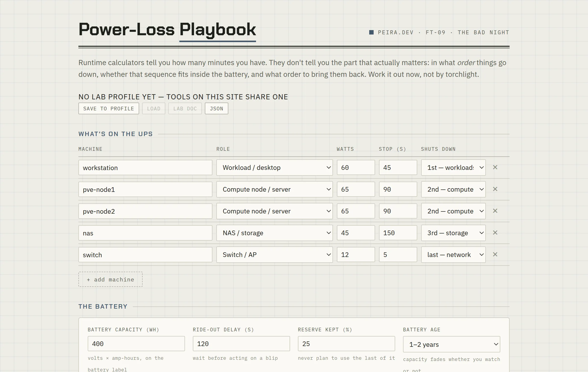Viewport: 588px width, 372px height.
Task: Delete the nas machine row
Action: click(495, 233)
